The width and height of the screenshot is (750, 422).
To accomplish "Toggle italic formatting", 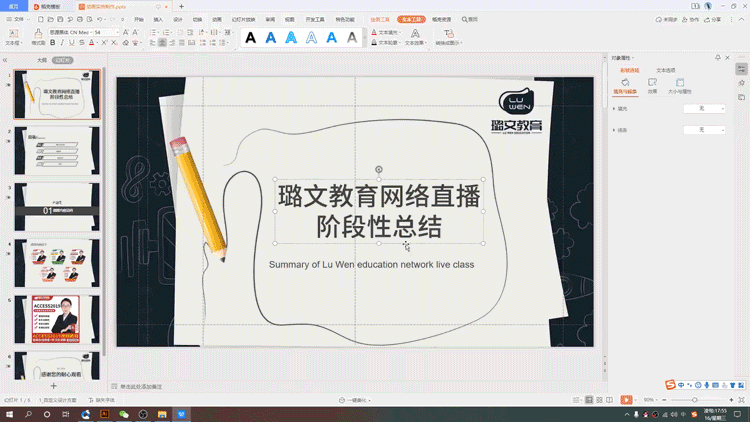I will (62, 43).
